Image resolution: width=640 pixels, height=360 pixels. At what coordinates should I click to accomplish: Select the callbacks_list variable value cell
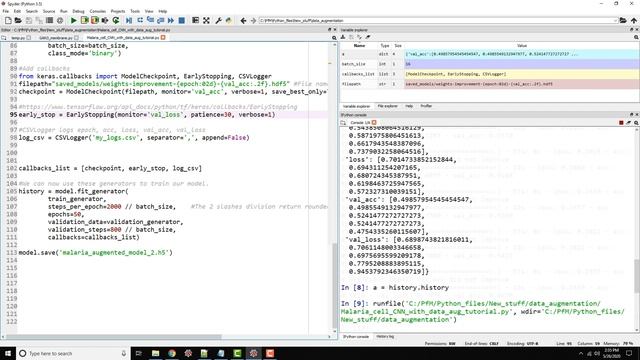522,74
